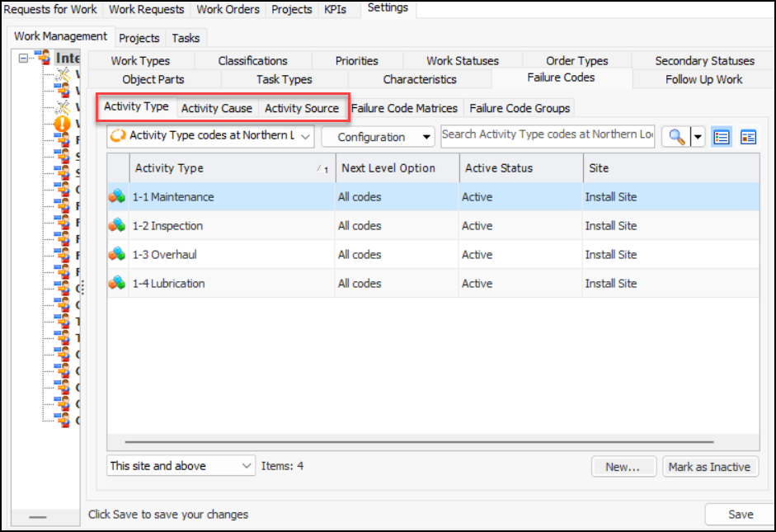Click the New... button
This screenshot has height=532, width=776.
pyautogui.click(x=623, y=467)
